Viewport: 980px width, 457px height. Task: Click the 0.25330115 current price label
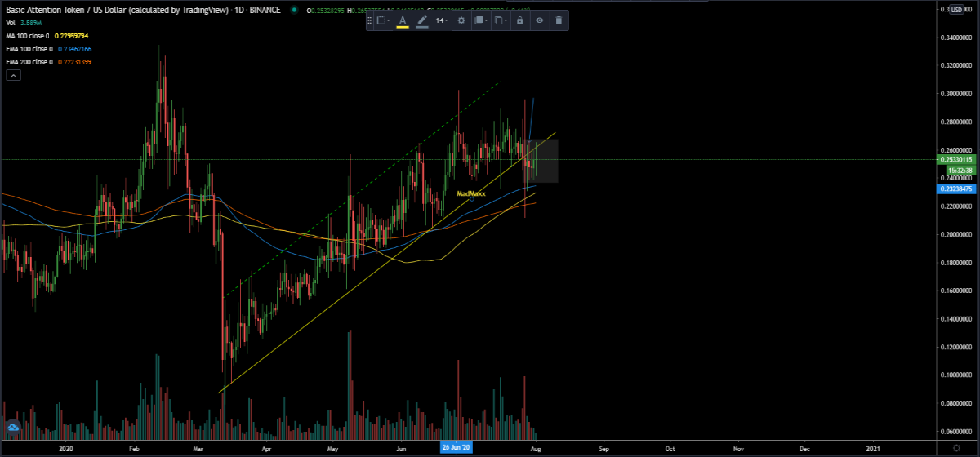(x=956, y=159)
